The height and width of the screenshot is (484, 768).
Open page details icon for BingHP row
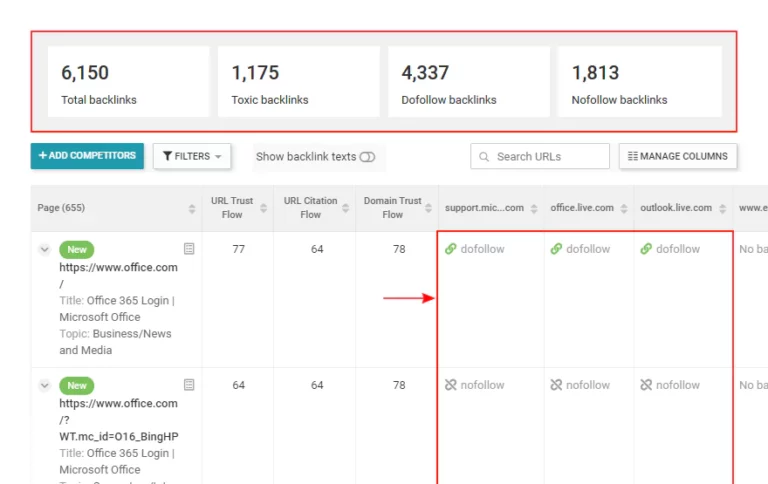pyautogui.click(x=189, y=385)
